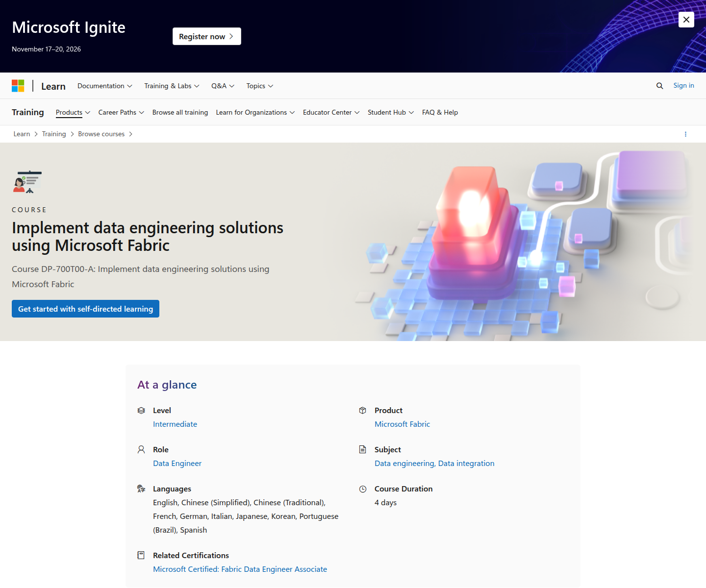Click the '4 days' duration text
This screenshot has height=588, width=706.
pos(385,503)
